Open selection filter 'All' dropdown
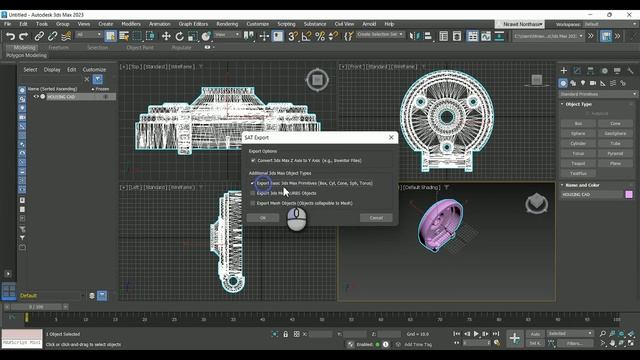640x360 pixels. [x=89, y=35]
